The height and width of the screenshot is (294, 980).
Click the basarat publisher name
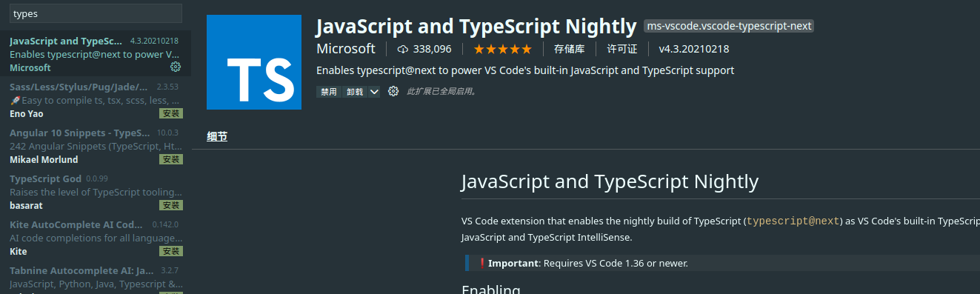pyautogui.click(x=27, y=205)
